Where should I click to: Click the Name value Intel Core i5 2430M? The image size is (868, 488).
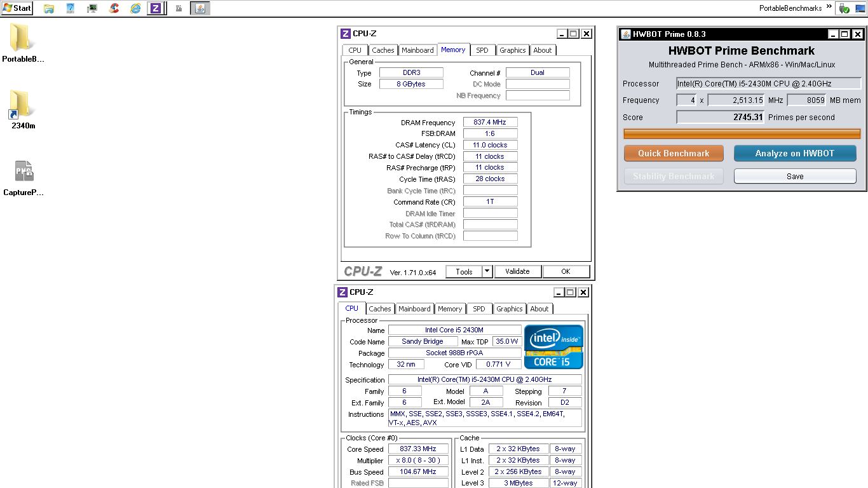point(454,330)
